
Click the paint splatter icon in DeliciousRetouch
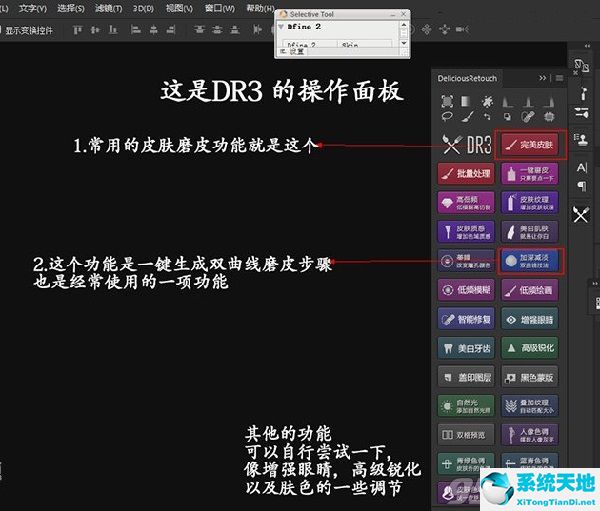click(487, 101)
